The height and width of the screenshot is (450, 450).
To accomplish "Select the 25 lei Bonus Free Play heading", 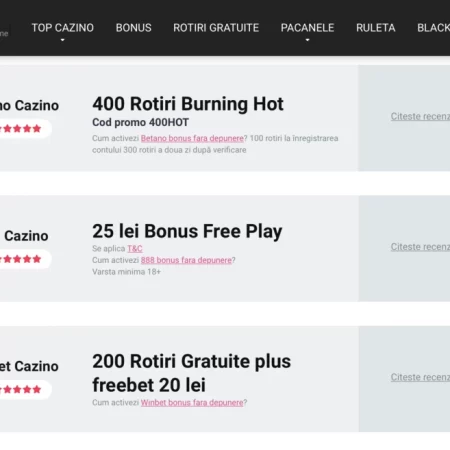I will (187, 231).
